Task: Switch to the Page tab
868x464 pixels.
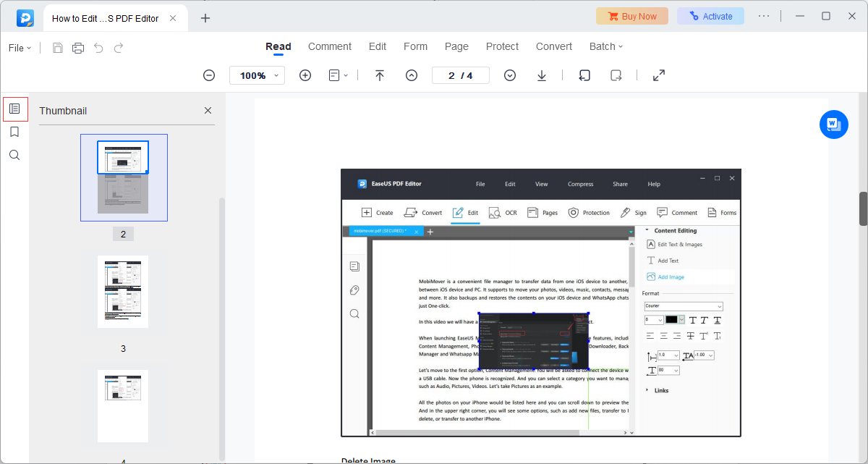Action: (x=456, y=46)
